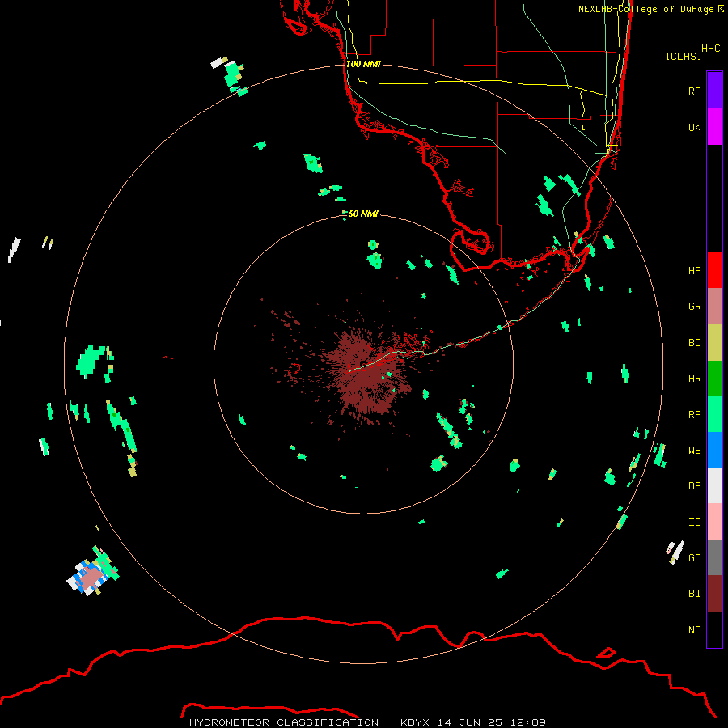Click the 100 NMI range ring label

(363, 64)
